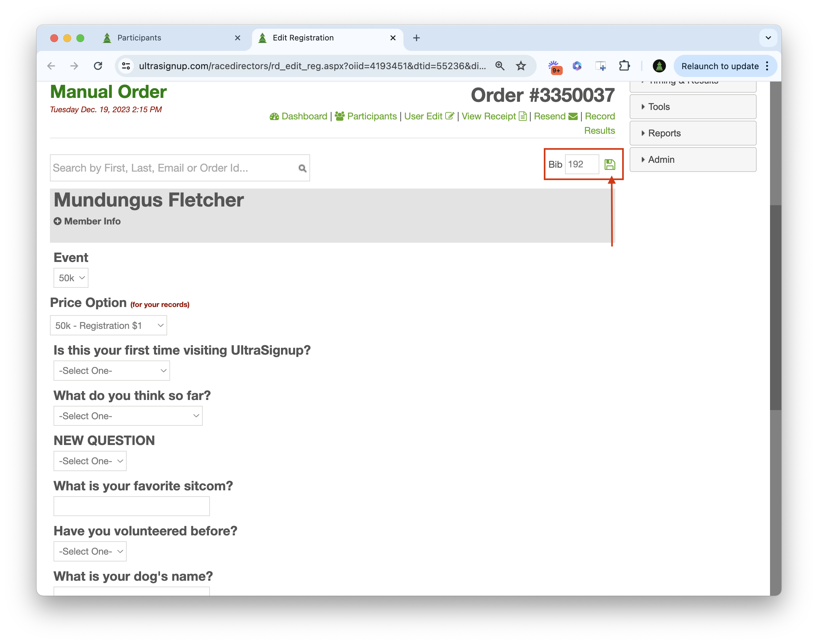The width and height of the screenshot is (818, 644).
Task: Open the Event dropdown showing 50k
Action: click(71, 278)
